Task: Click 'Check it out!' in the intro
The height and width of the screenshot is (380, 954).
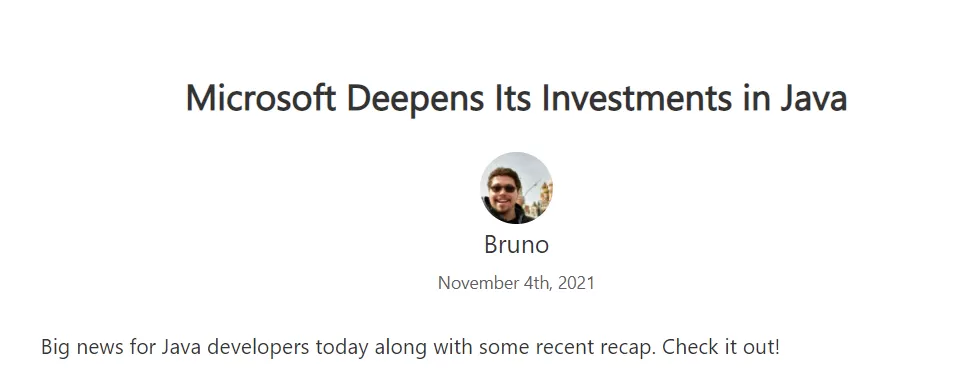Action: point(720,347)
